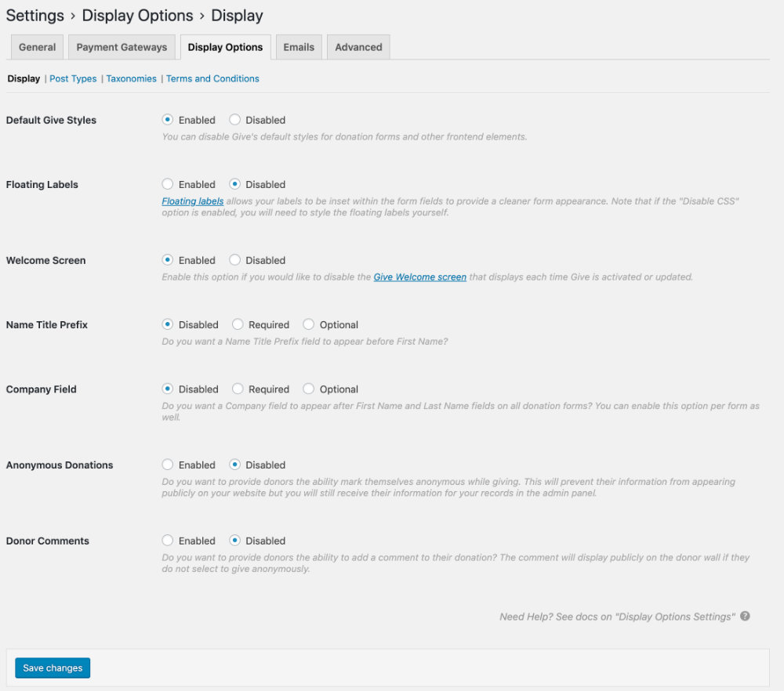784x691 pixels.
Task: Select Enabled for Default Give Styles
Action: point(168,119)
